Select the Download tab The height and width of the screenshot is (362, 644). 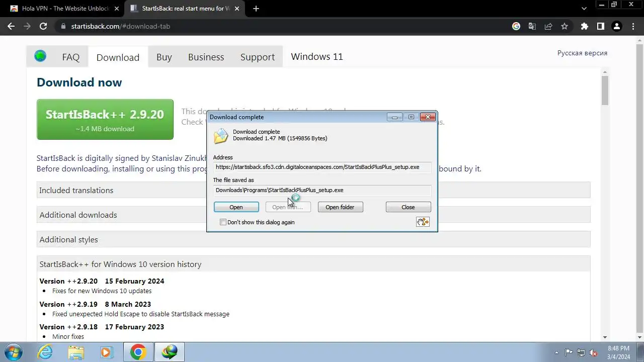click(x=118, y=57)
